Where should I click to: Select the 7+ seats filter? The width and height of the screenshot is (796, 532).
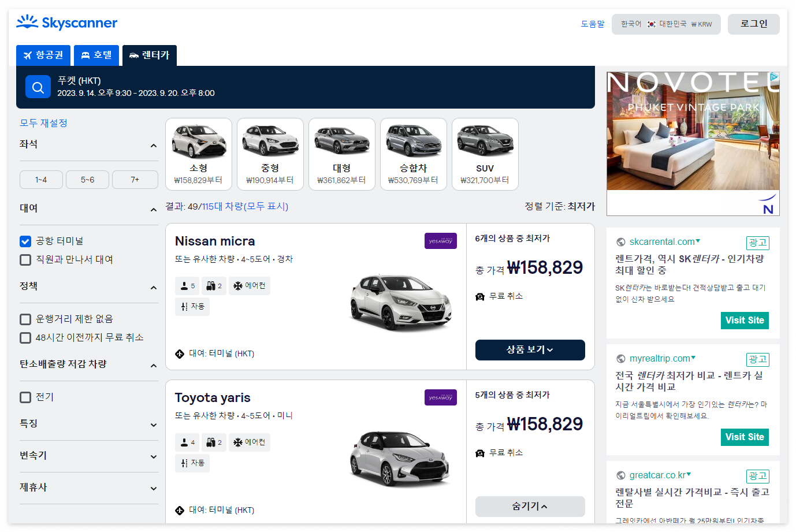click(135, 180)
